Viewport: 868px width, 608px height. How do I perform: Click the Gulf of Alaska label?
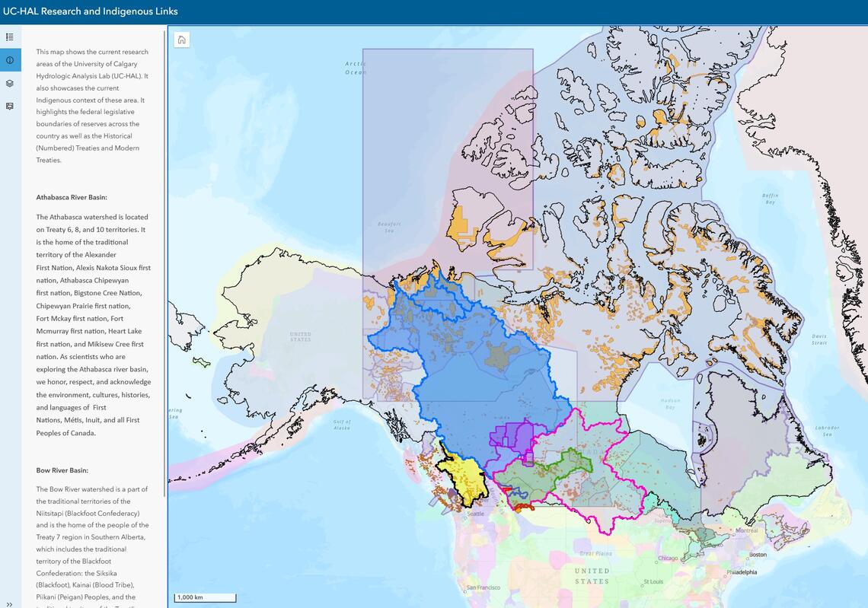coord(342,425)
